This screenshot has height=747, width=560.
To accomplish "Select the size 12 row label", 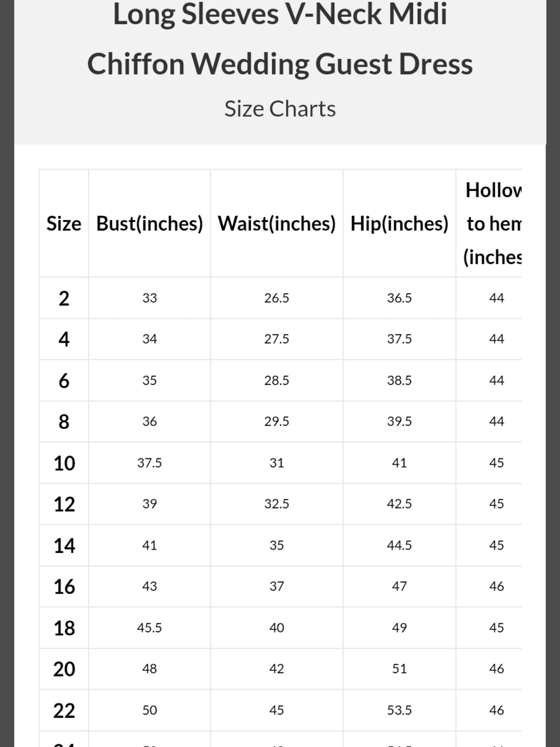I will click(x=64, y=504).
